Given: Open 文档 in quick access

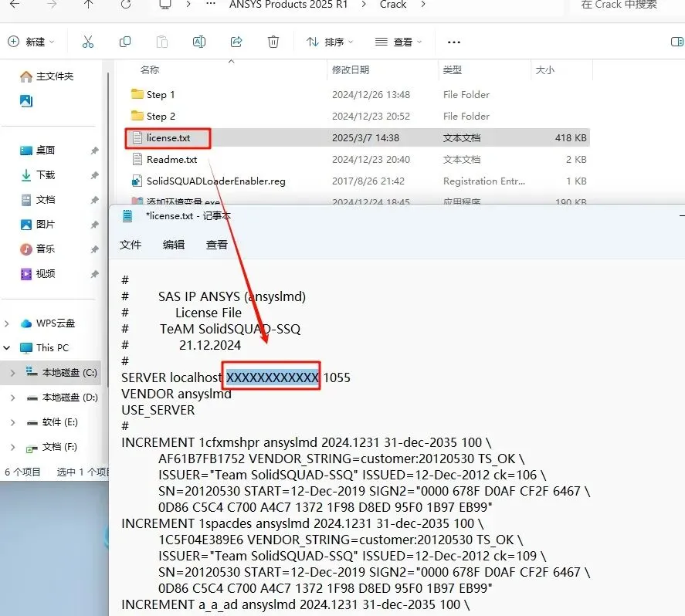Looking at the screenshot, I should [38, 200].
